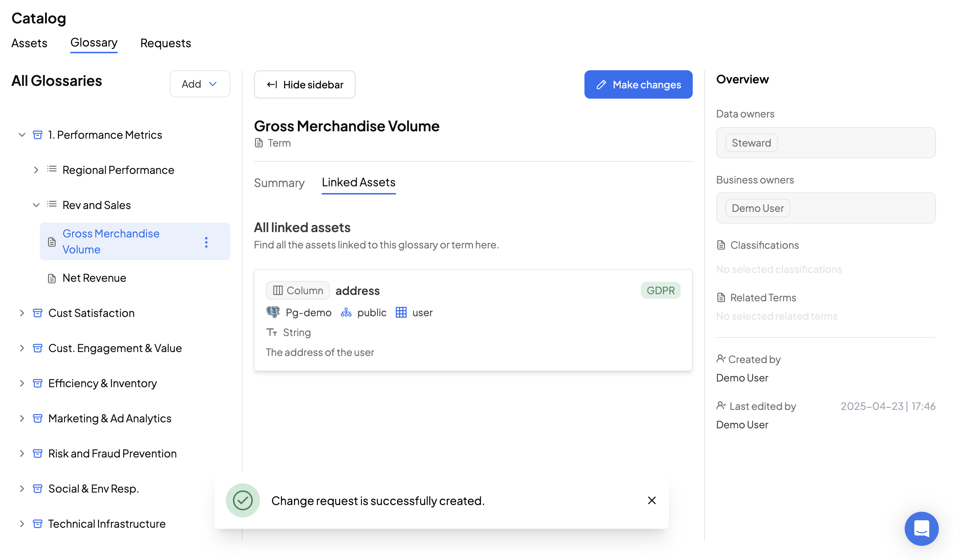The width and height of the screenshot is (953, 560).
Task: Open the three-dot menu for Gross Merchandise Volume
Action: (206, 242)
